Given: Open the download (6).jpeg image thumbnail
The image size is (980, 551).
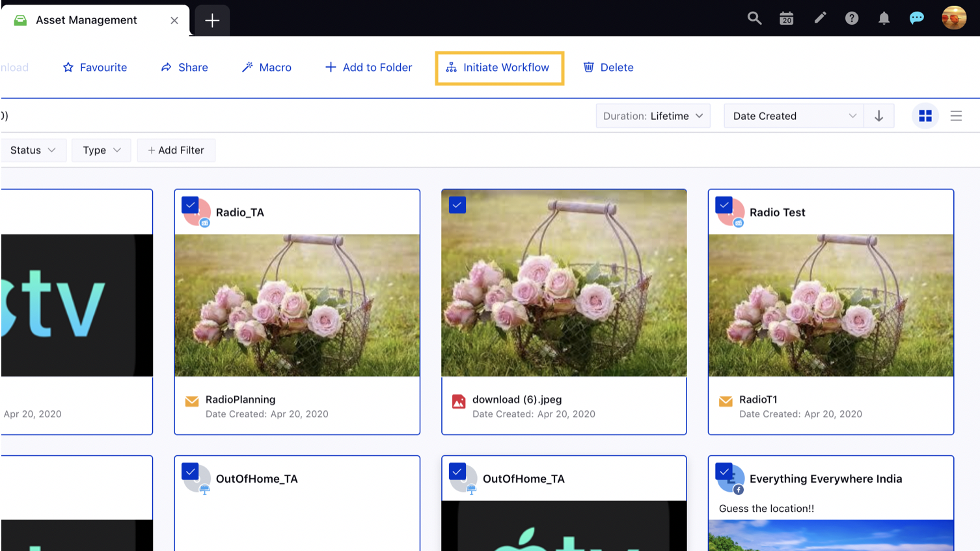Looking at the screenshot, I should pyautogui.click(x=564, y=283).
